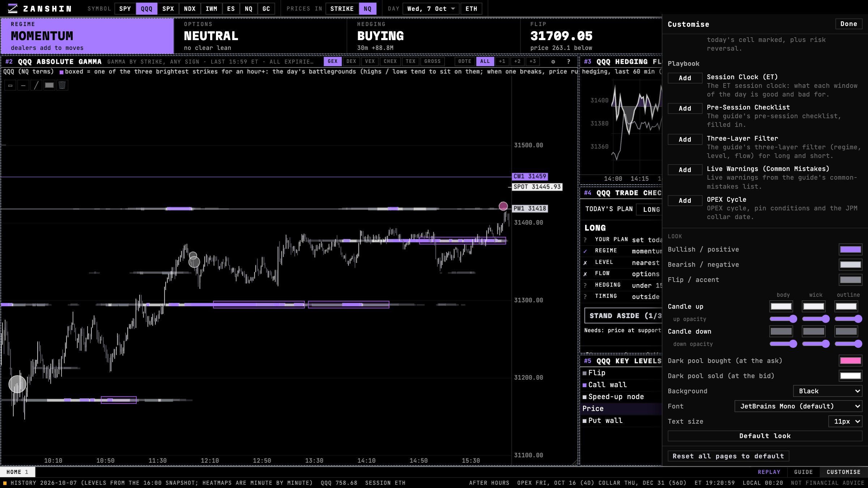Viewport: 868px width, 488px height.
Task: Select the filled rectangle drawing tool
Action: 49,85
